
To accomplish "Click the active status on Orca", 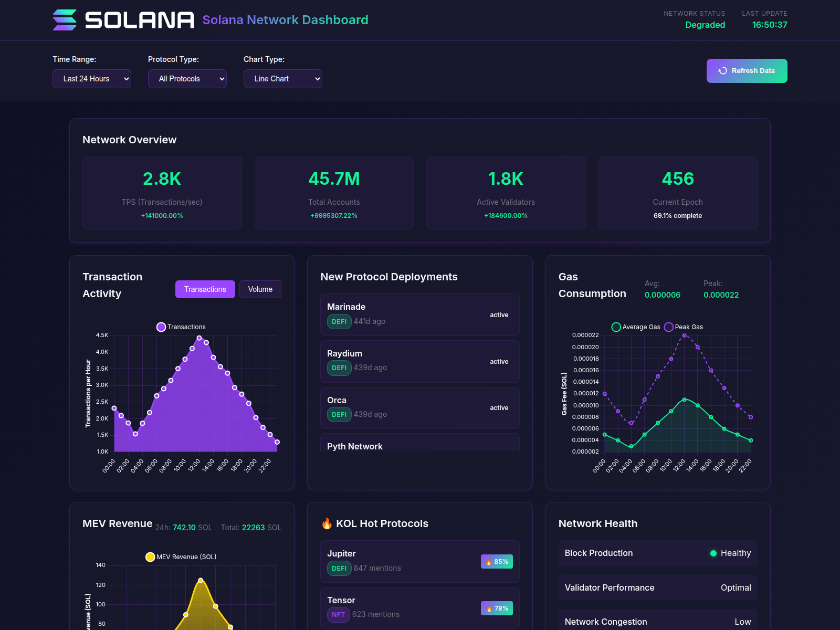I will tap(499, 408).
